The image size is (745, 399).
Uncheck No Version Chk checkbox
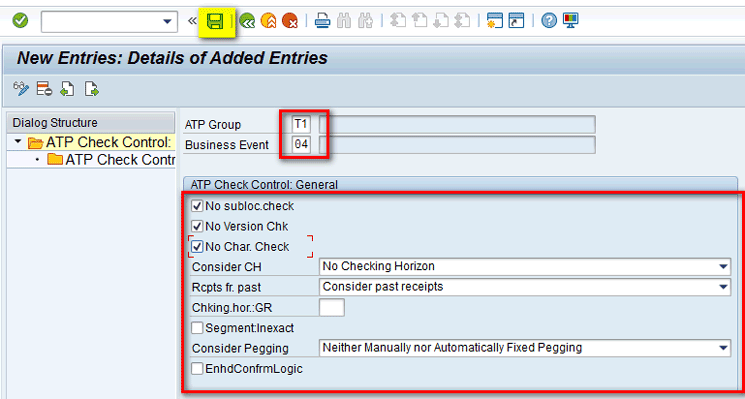[x=197, y=226]
